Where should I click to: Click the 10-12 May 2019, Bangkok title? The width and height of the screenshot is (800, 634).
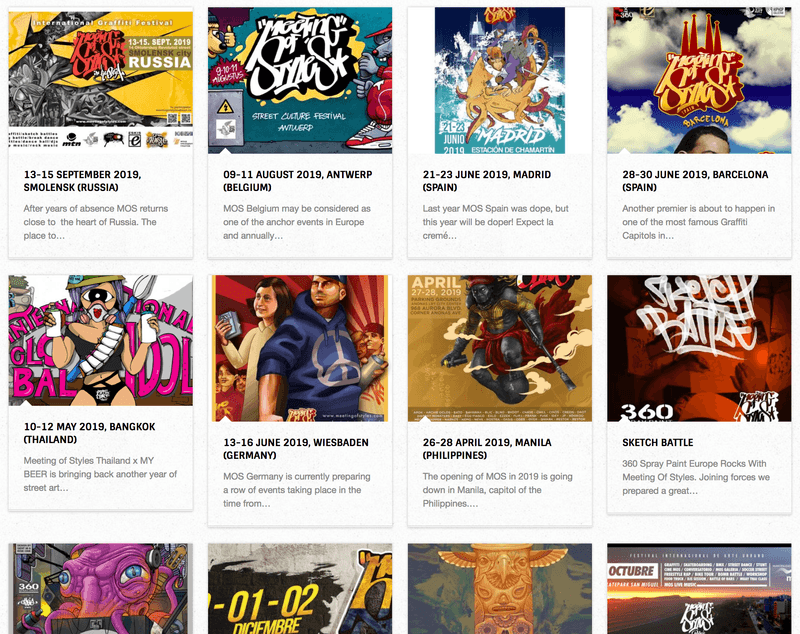point(89,433)
